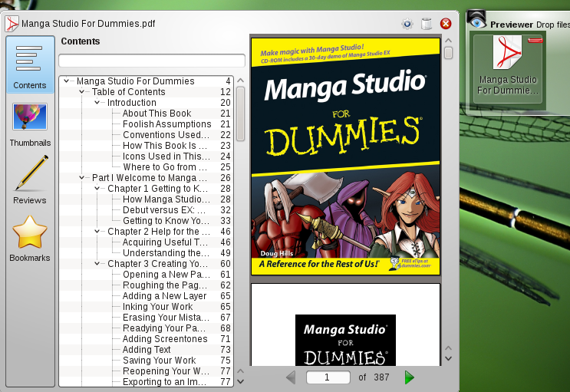570x392 pixels.
Task: Click the contents list scrollbar handle
Action: coord(240,114)
